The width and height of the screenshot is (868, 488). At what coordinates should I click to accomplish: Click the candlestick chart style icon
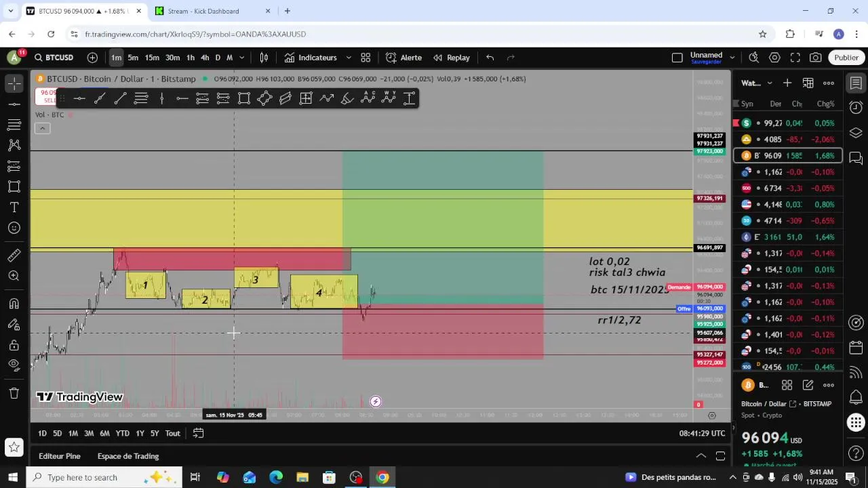(x=264, y=58)
